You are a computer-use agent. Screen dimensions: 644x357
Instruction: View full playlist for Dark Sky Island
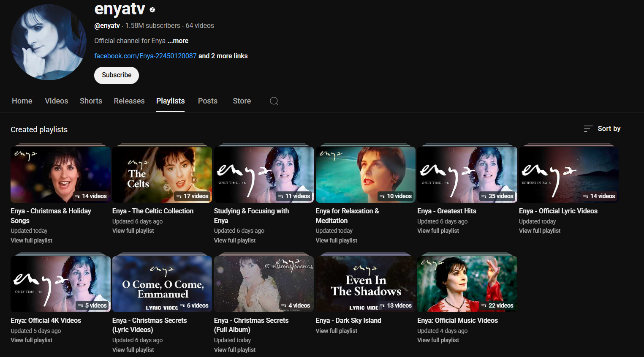[337, 331]
